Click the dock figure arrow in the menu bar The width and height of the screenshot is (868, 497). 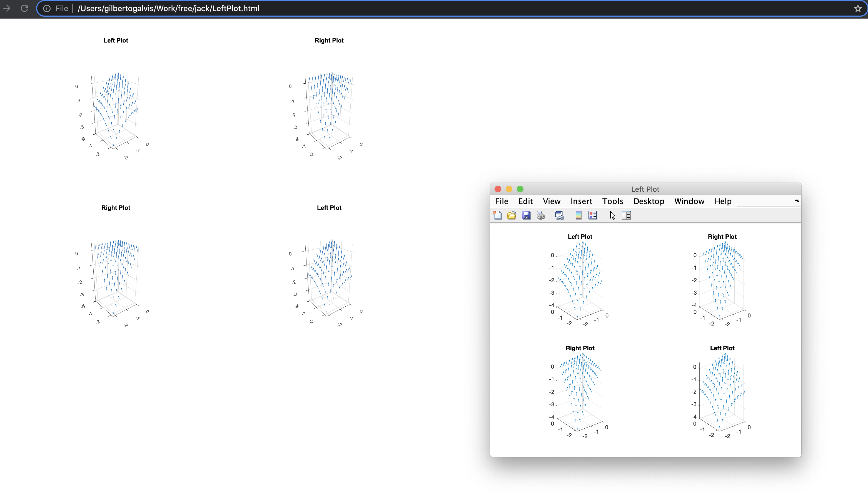click(797, 201)
